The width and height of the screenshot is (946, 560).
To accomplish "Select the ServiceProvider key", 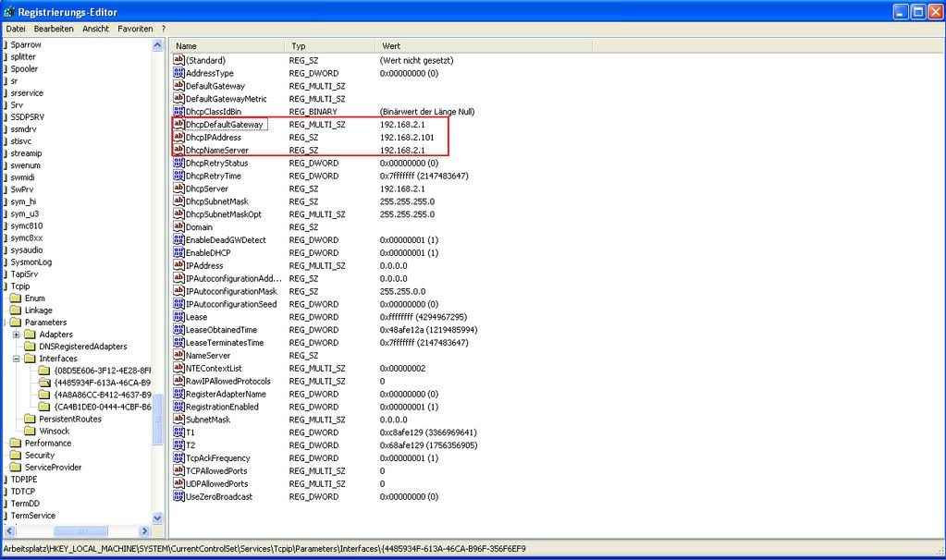I will 53,467.
